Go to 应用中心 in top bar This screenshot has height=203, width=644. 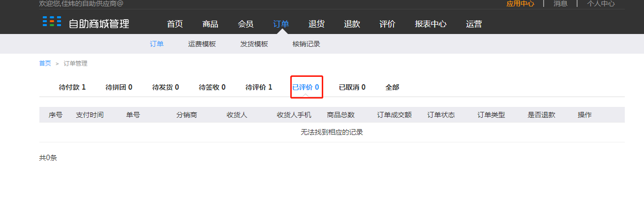click(x=521, y=3)
